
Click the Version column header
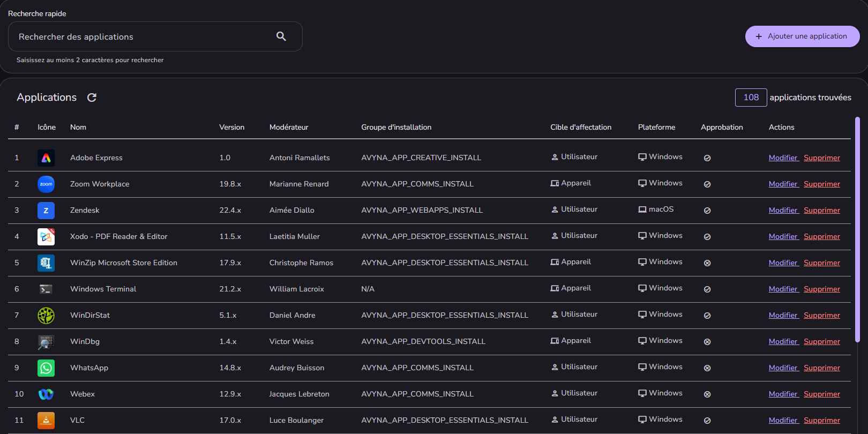coord(231,127)
